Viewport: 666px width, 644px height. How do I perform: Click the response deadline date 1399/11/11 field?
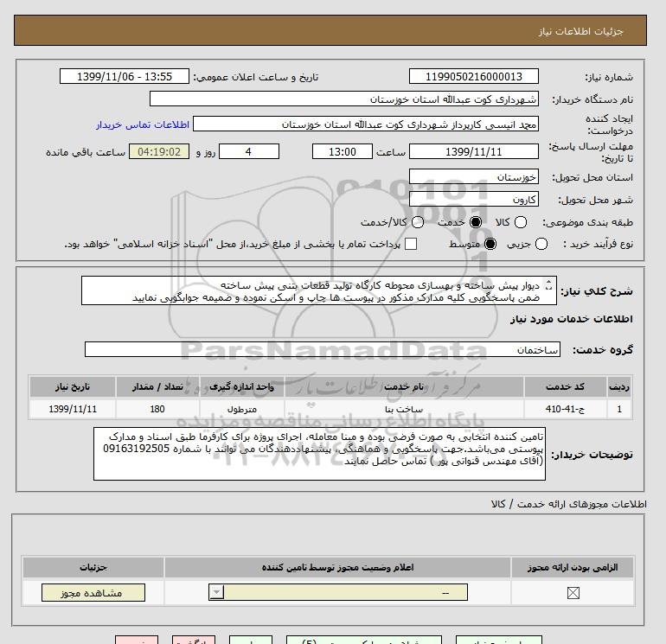pos(474,151)
